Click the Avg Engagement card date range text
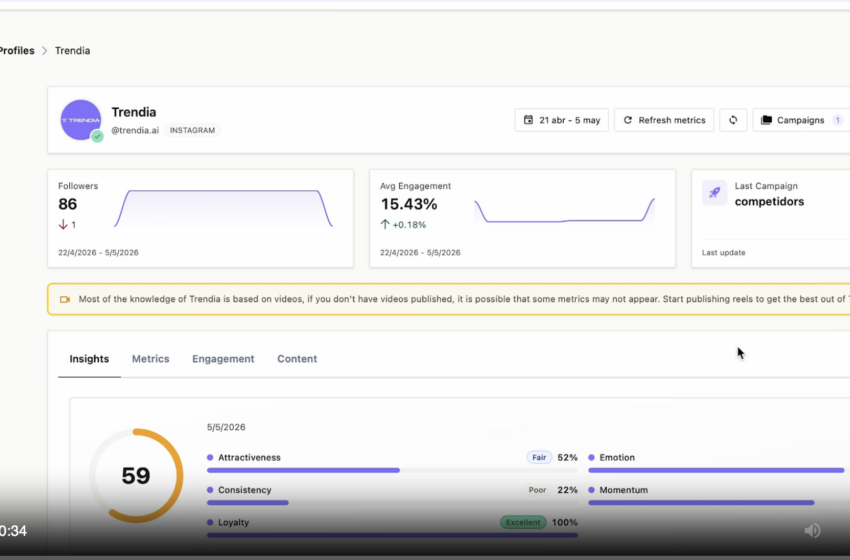Screen dimensions: 850x560 pyautogui.click(x=420, y=253)
